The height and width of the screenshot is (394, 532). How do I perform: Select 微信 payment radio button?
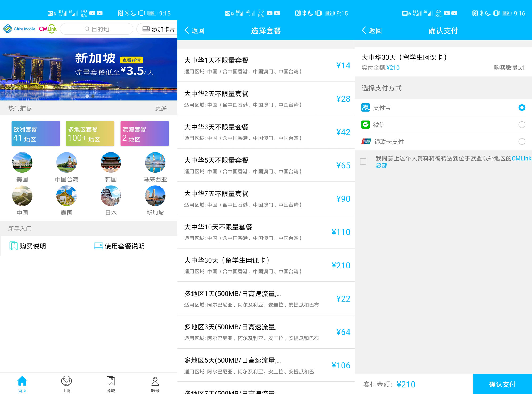[522, 125]
